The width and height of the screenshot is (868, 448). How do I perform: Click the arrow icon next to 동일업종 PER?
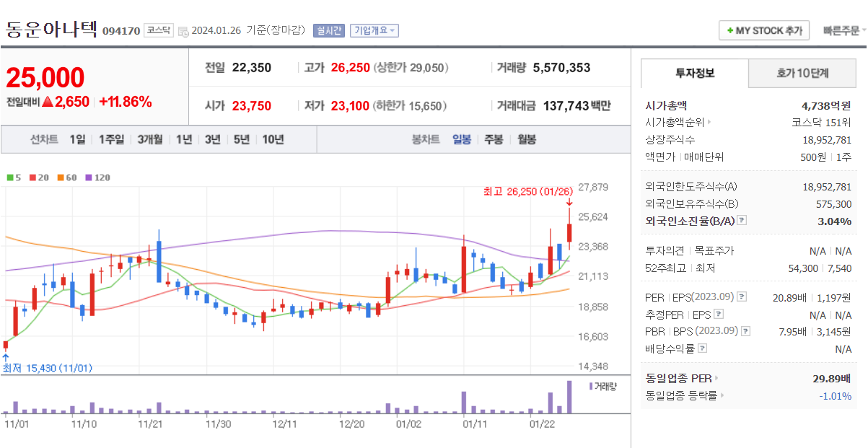pos(716,378)
